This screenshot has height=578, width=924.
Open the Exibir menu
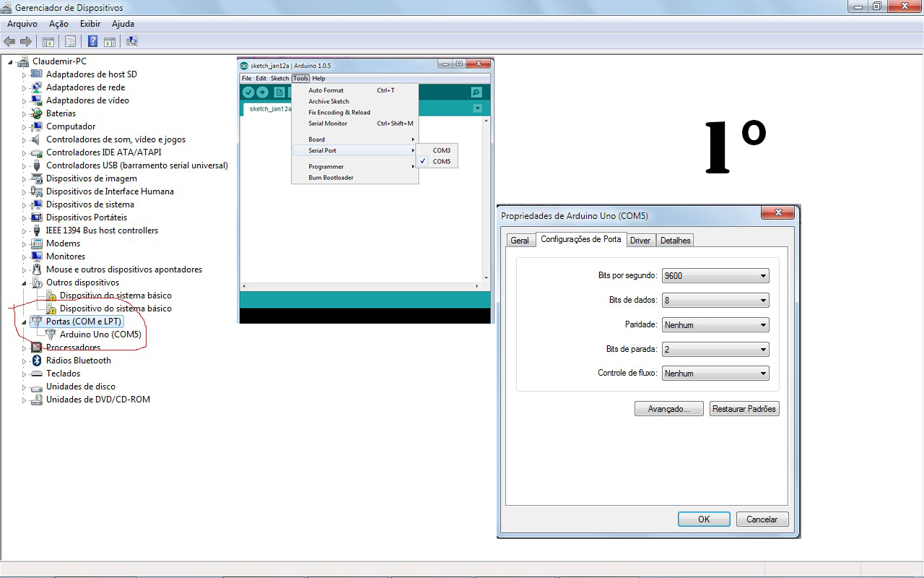coord(90,24)
